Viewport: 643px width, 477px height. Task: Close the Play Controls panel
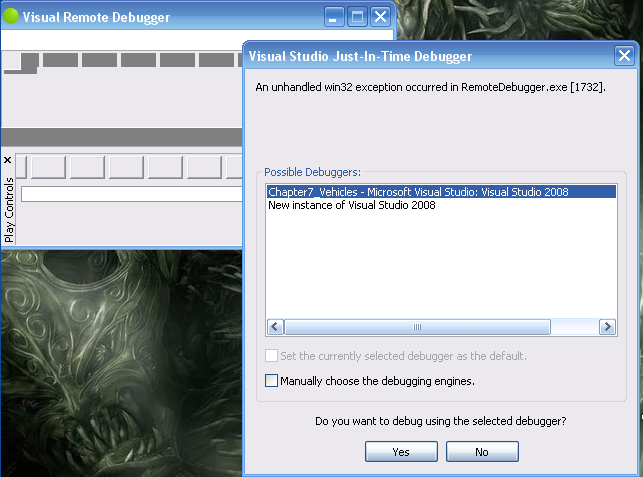coord(8,161)
